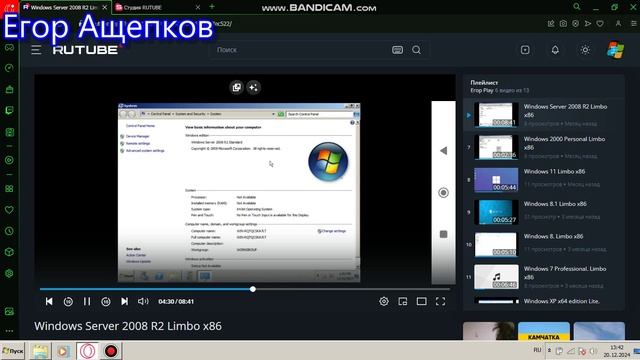Open GX Corner gamepad icon in sidebar
Viewport: 640px width, 360px height.
pos(9,47)
